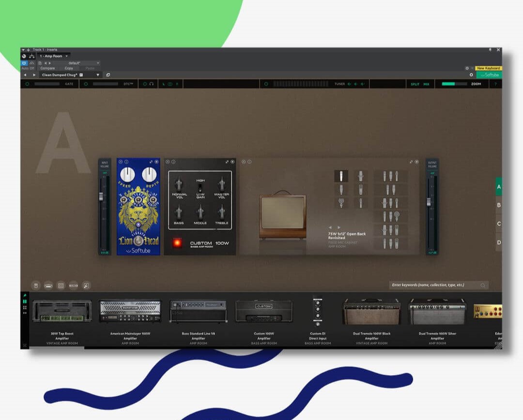Screen dimensions: 523x420
Task: Expand the default preset dropdown
Action: click(x=97, y=63)
